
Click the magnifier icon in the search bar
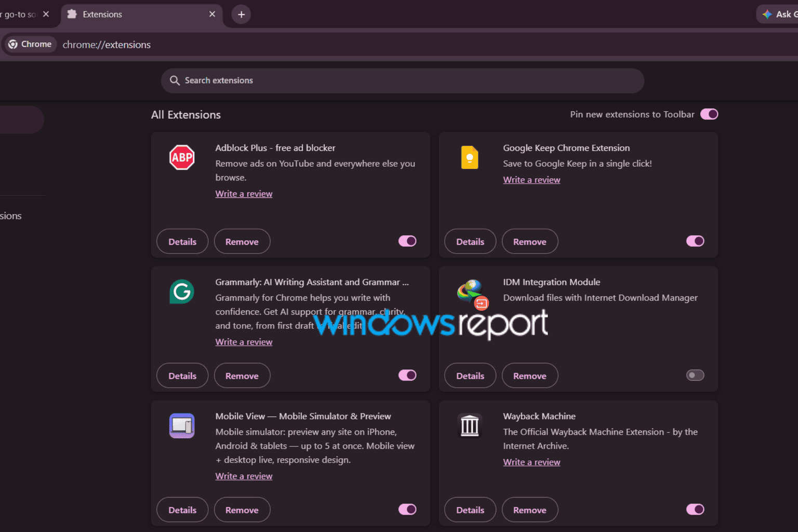pos(175,81)
